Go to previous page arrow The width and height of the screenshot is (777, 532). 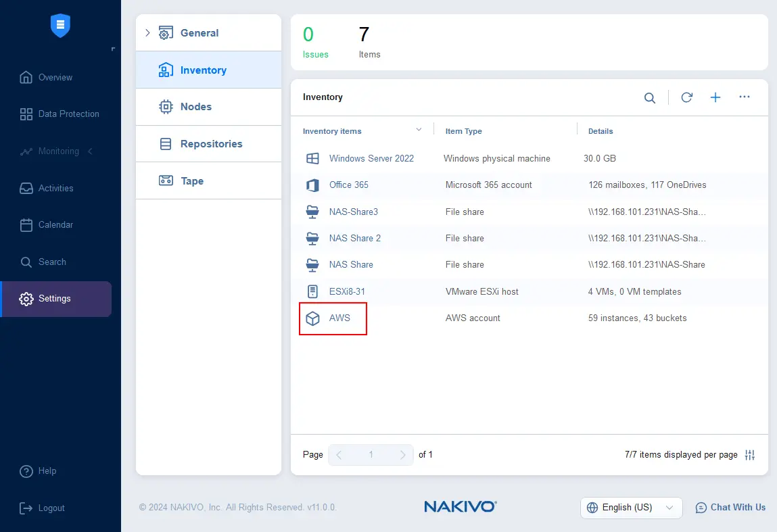[339, 455]
